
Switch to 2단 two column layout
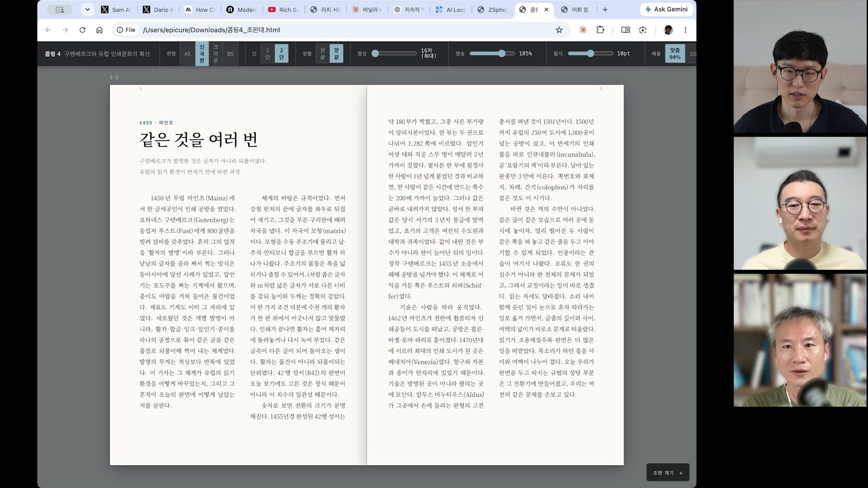coord(281,54)
